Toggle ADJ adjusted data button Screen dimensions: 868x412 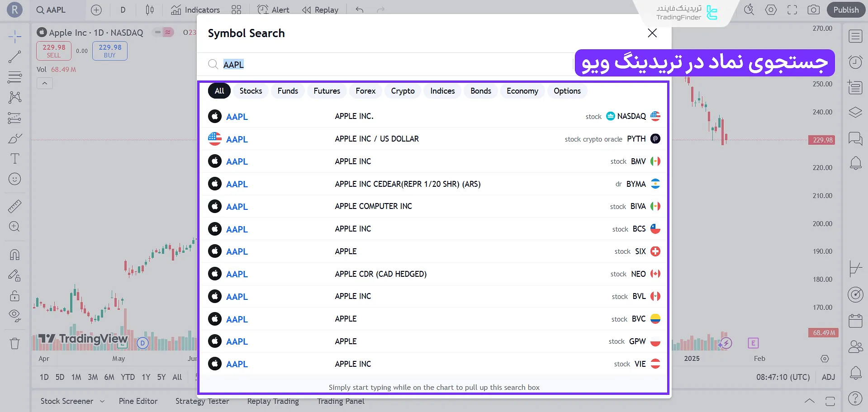[828, 377]
